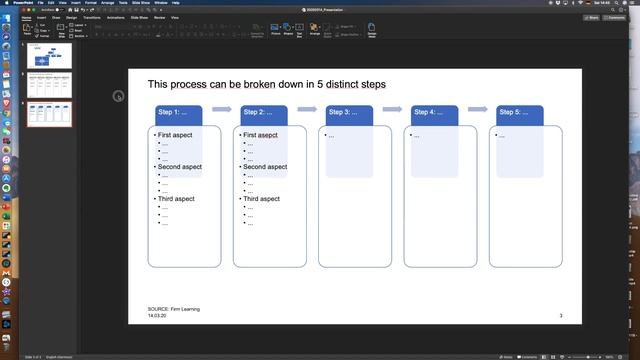Toggle Comments pane in status bar
The image size is (640, 360).
point(527,357)
